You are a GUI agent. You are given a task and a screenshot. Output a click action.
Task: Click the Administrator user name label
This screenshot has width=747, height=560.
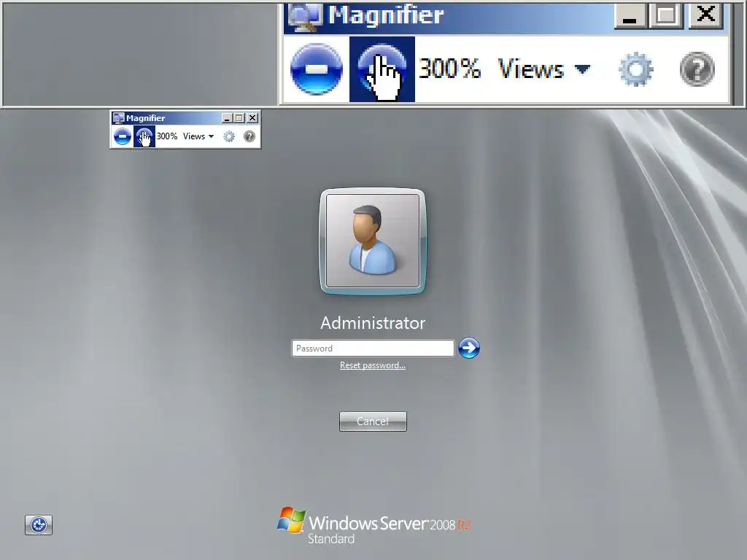pos(373,323)
